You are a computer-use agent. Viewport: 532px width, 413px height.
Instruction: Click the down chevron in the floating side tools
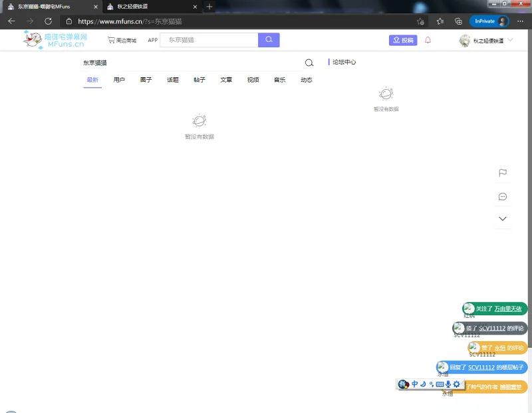503,219
